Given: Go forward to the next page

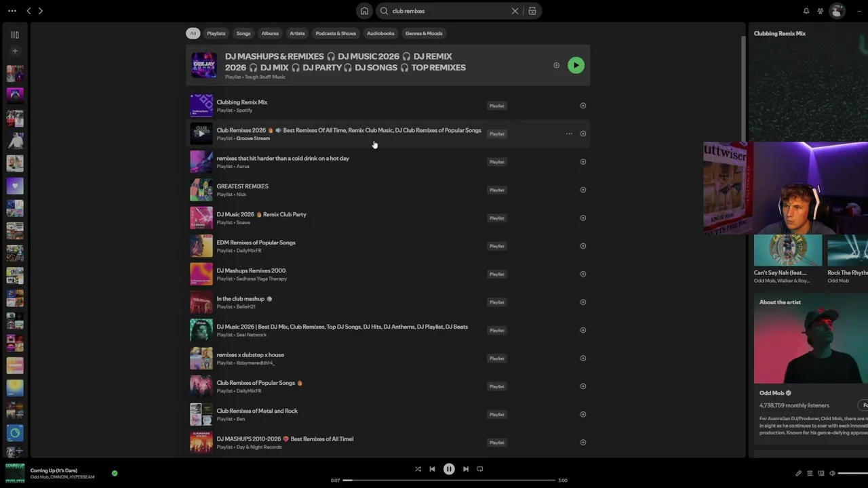Looking at the screenshot, I should coord(41,11).
